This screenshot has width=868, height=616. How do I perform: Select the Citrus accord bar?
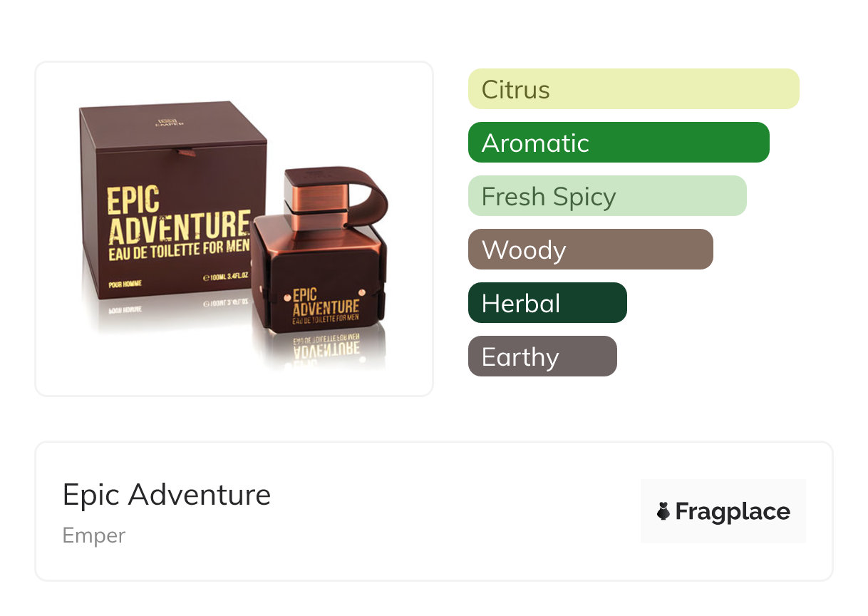(x=634, y=89)
